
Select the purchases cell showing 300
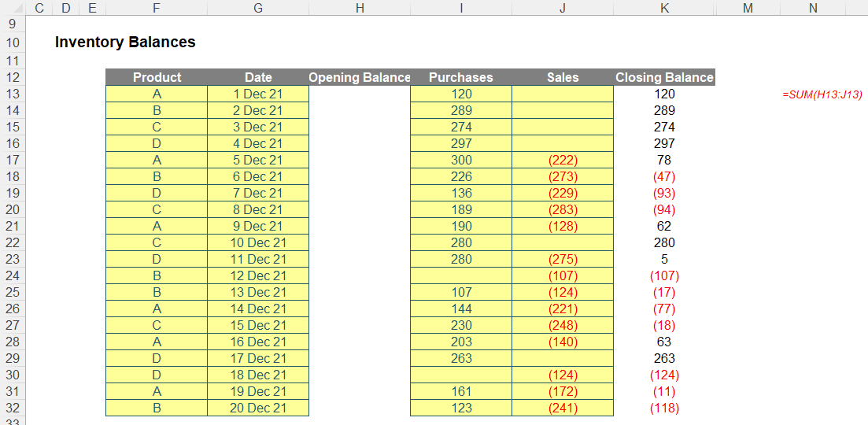coord(460,160)
